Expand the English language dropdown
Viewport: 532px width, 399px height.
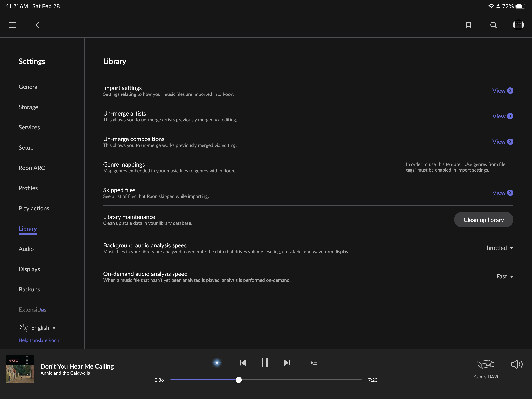coord(43,328)
